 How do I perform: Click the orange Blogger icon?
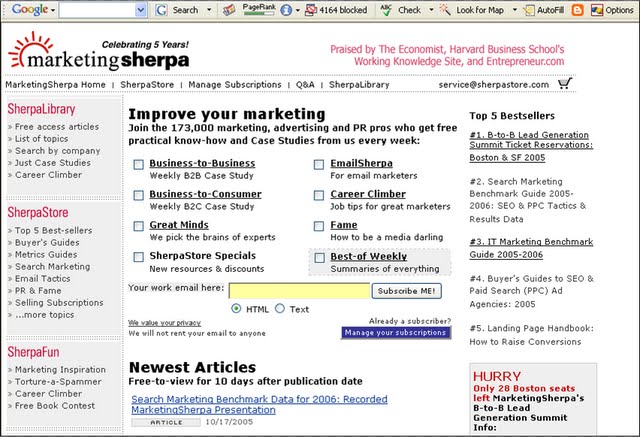(x=577, y=10)
